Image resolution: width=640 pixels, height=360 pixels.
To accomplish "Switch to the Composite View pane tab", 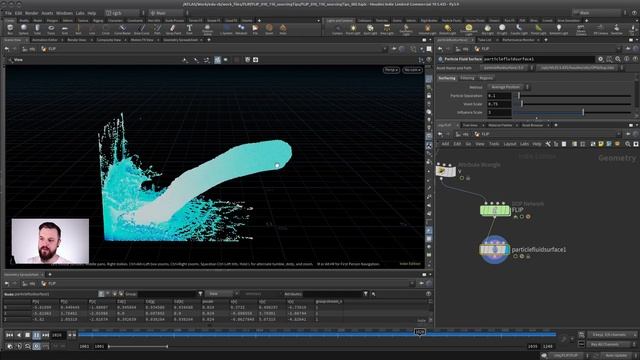I will pyautogui.click(x=109, y=40).
